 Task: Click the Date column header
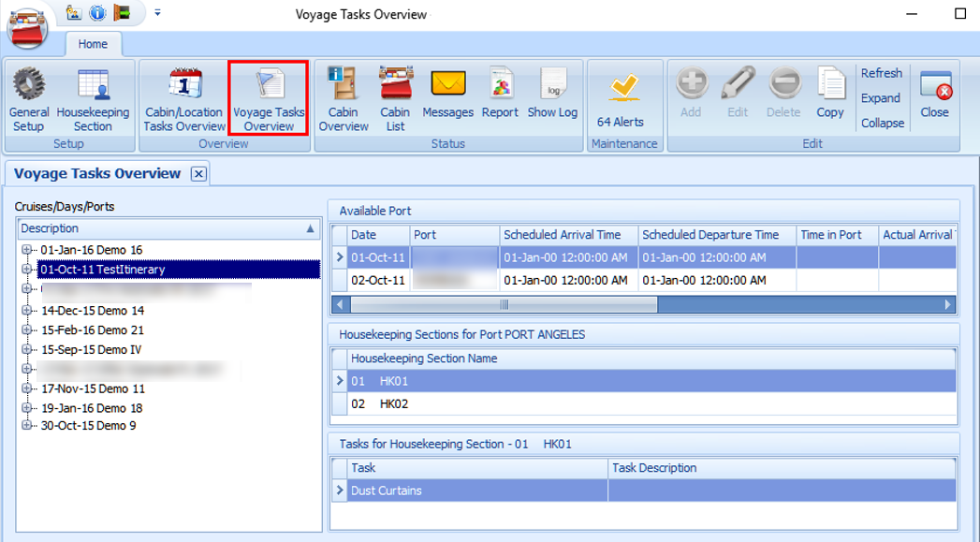coord(378,235)
